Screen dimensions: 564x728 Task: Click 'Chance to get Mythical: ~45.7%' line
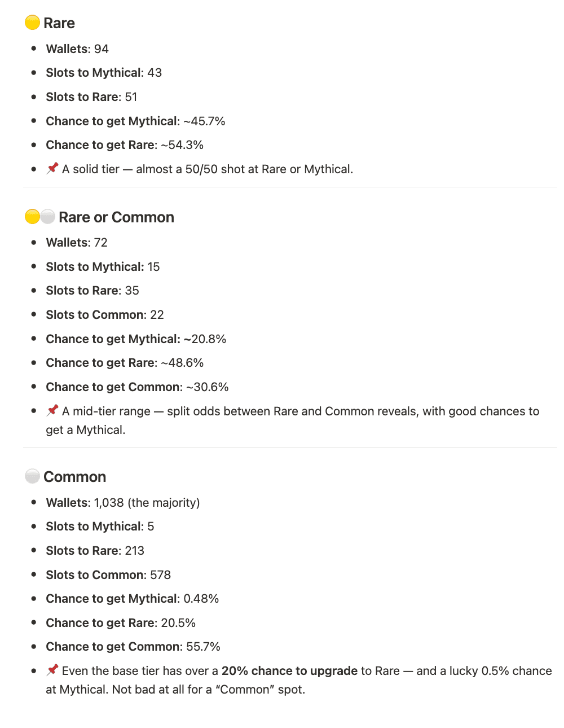135,121
